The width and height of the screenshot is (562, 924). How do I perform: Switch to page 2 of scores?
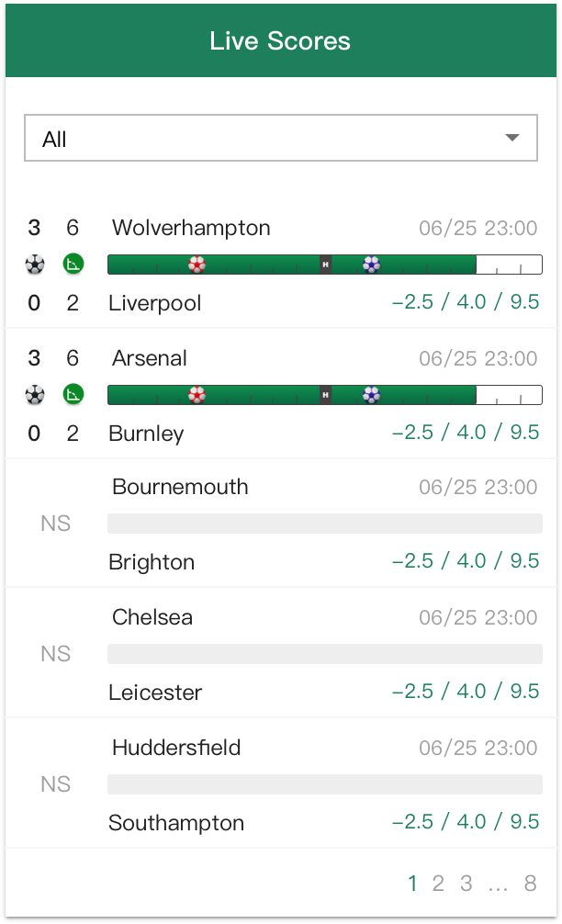439,883
